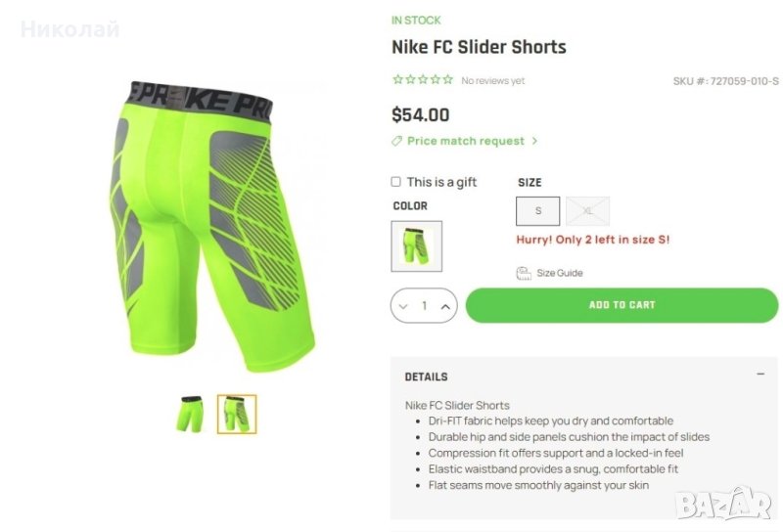
Task: Click the main shorts product image
Action: click(213, 226)
